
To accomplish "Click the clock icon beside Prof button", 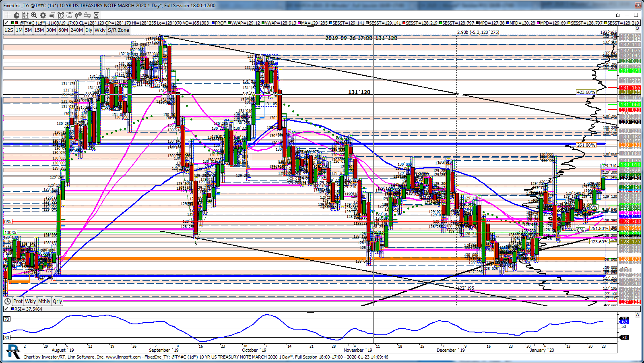I will pyautogui.click(x=8, y=301).
